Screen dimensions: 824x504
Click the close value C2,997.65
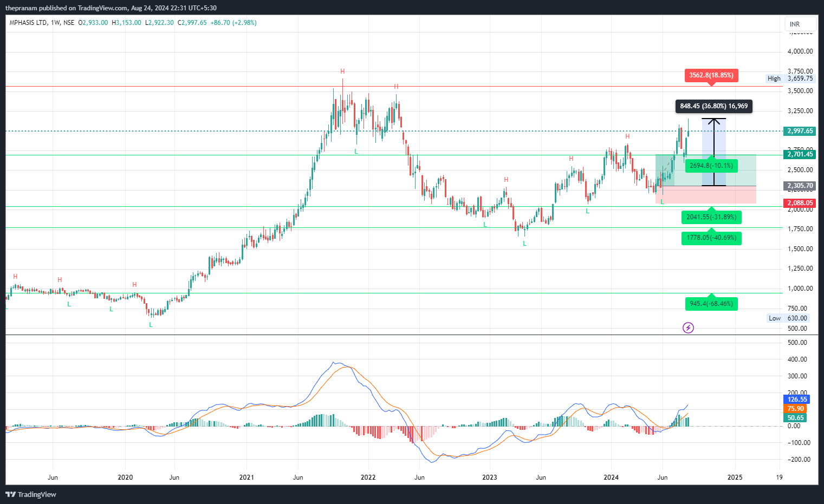tap(192, 23)
